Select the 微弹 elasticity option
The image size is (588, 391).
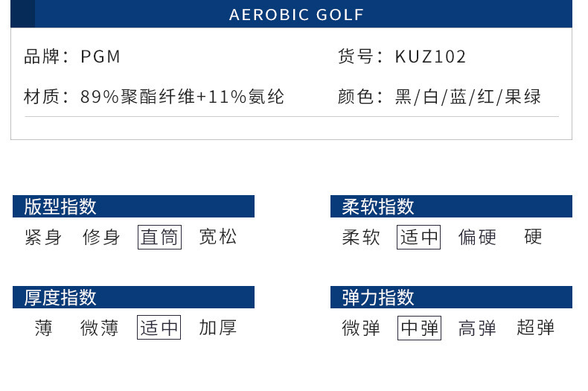pyautogui.click(x=361, y=328)
